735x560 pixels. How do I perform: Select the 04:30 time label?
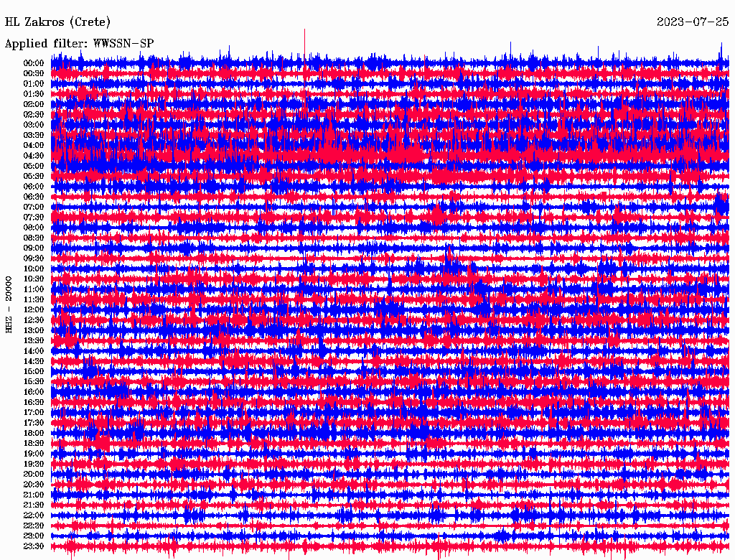pos(34,156)
